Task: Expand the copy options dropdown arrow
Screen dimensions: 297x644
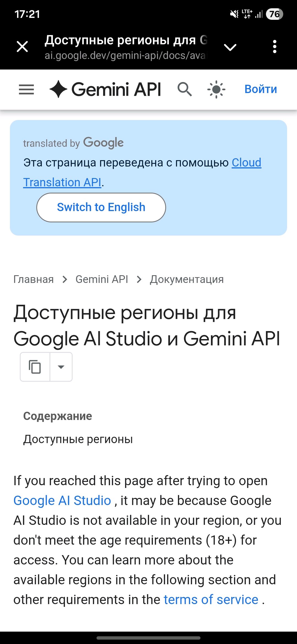Action: pos(61,367)
